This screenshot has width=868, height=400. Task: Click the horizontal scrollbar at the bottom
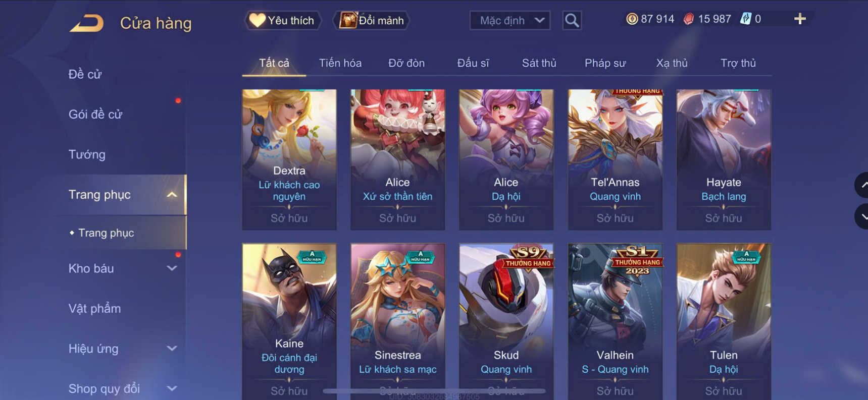pyautogui.click(x=434, y=391)
